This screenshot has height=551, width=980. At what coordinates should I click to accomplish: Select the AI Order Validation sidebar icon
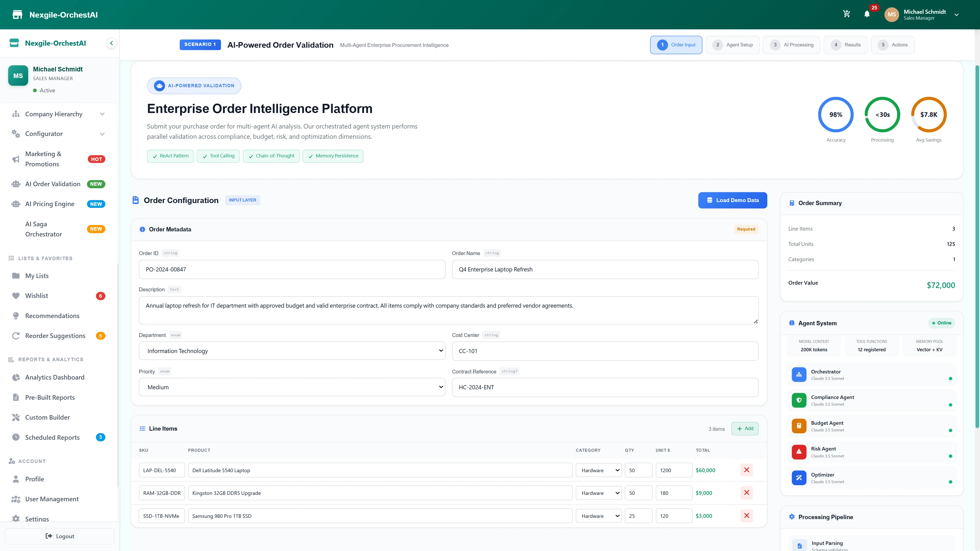click(16, 184)
